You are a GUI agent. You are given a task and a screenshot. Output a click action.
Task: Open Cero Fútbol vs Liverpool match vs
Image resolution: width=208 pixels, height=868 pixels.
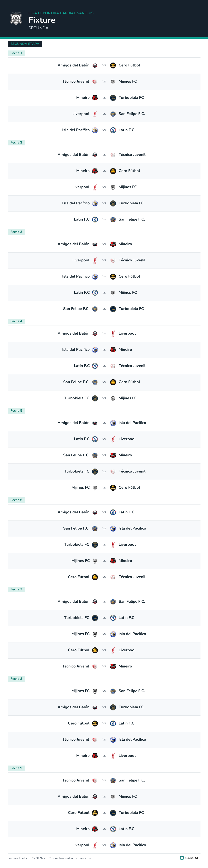pos(104,650)
